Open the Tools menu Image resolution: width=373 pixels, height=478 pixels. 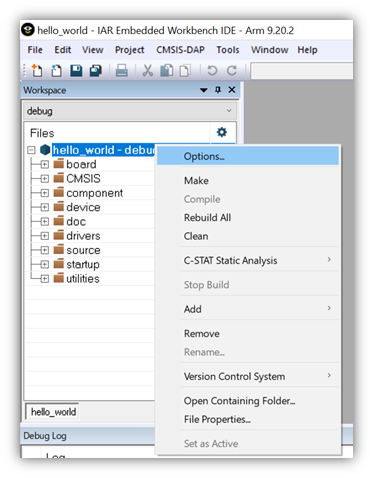[228, 50]
